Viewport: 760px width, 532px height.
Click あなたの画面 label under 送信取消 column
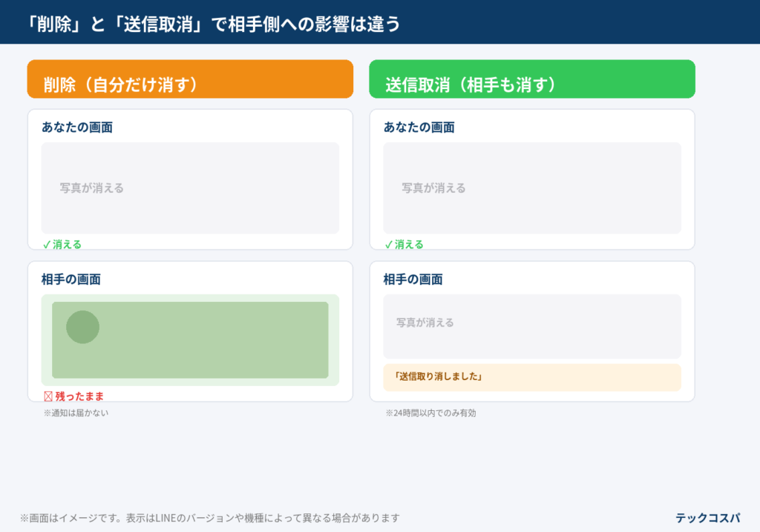pyautogui.click(x=419, y=128)
